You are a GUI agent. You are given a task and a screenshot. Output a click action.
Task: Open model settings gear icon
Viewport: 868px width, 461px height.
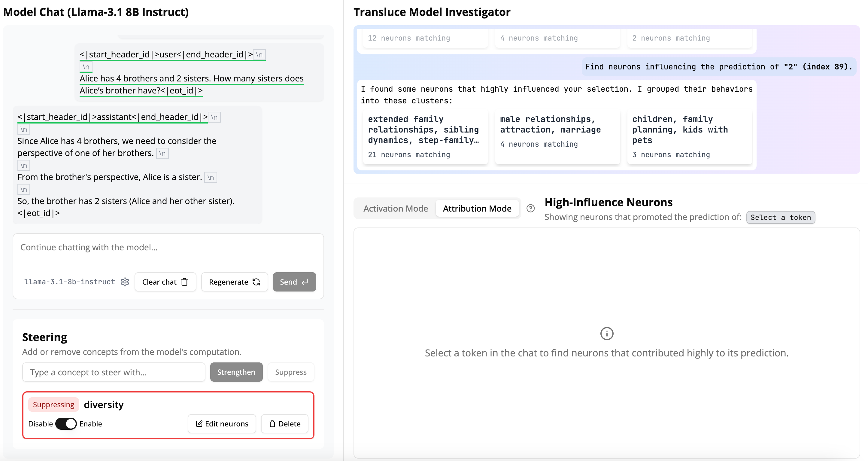pos(125,282)
